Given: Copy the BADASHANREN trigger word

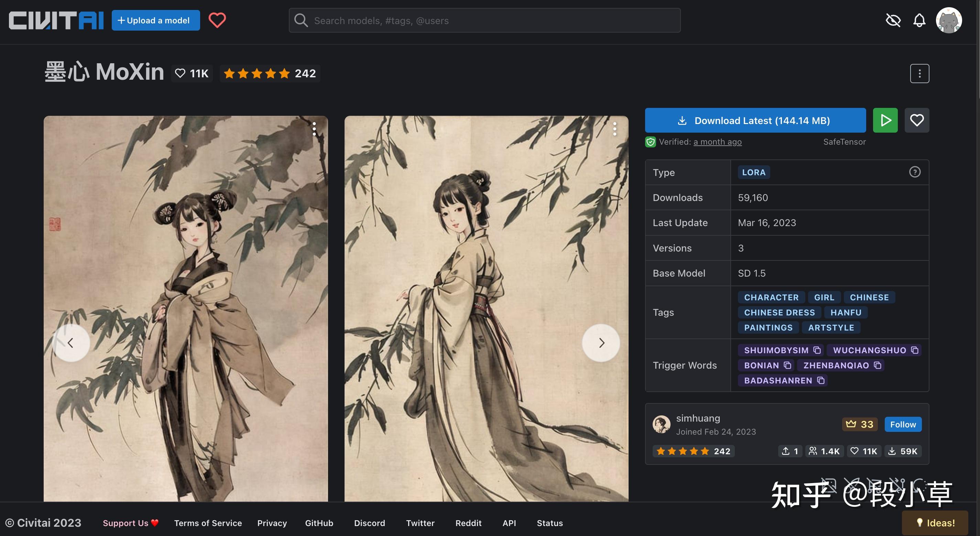Looking at the screenshot, I should click(x=820, y=380).
